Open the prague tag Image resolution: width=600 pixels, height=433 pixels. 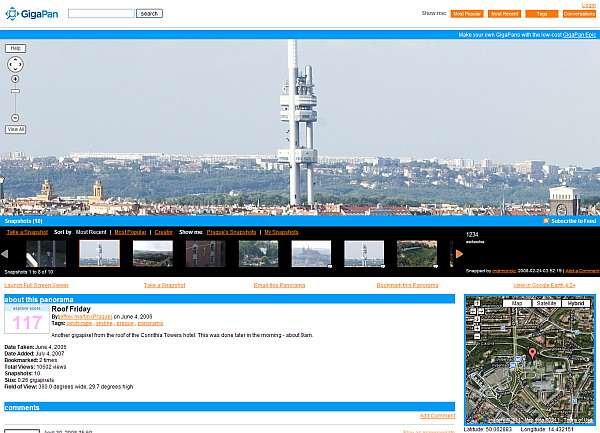point(125,323)
